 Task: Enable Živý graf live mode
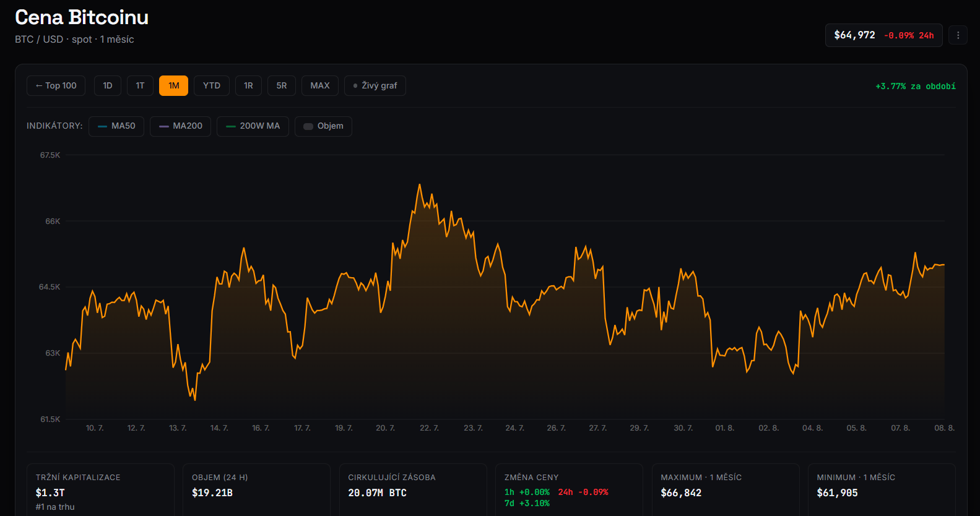[375, 85]
